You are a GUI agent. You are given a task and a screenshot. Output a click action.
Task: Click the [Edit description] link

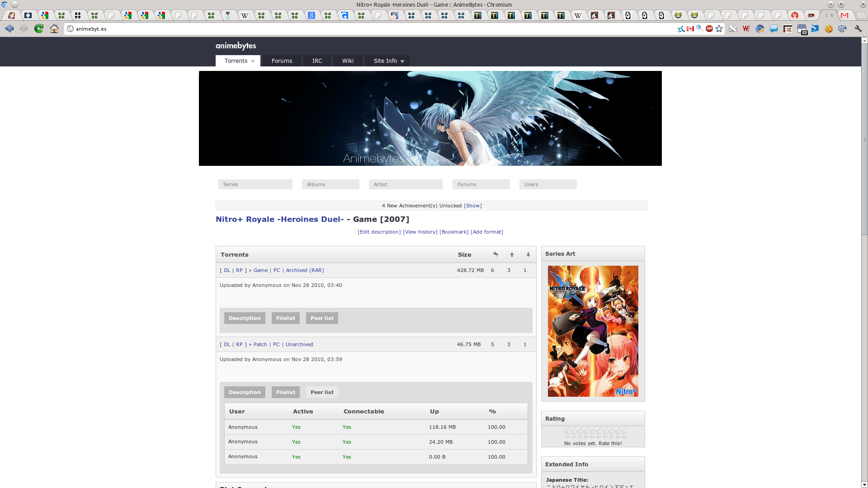[379, 232]
